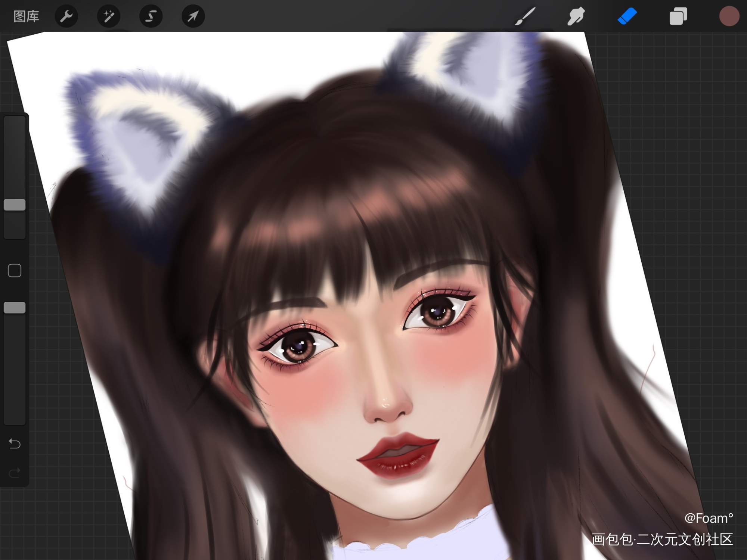Open the Layers panel

(x=678, y=16)
